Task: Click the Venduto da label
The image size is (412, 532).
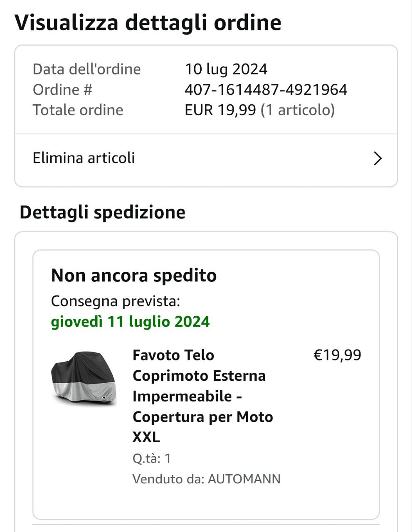Action: (x=168, y=479)
